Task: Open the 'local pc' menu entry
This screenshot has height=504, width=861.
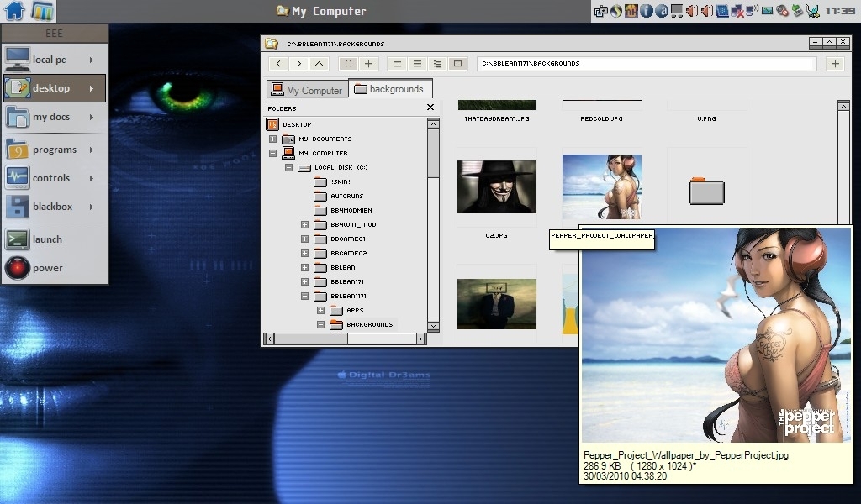Action: 55,60
